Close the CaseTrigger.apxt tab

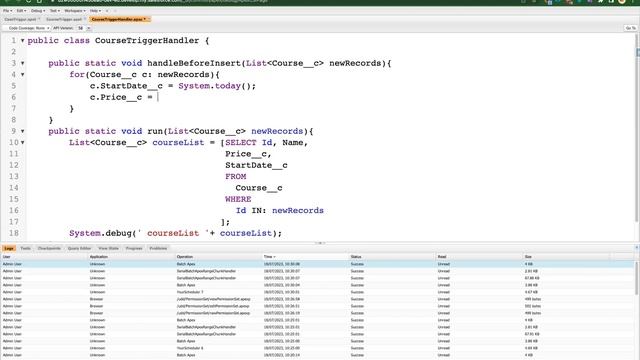click(x=39, y=19)
